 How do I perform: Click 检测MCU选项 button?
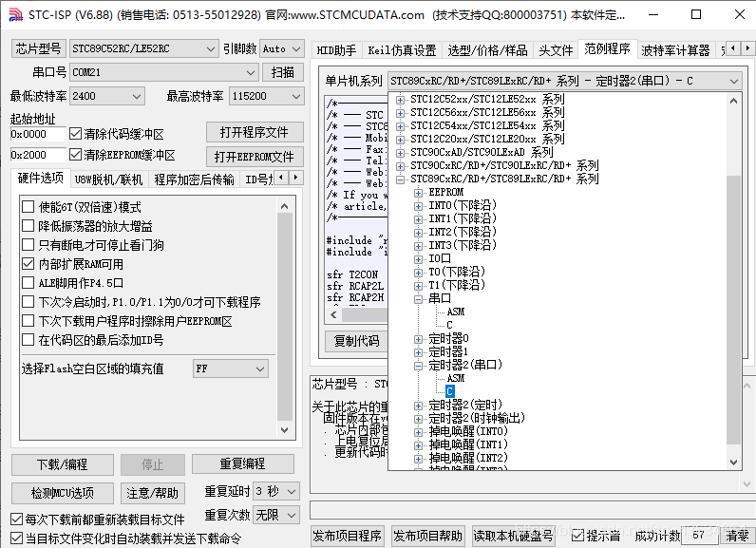coord(62,493)
